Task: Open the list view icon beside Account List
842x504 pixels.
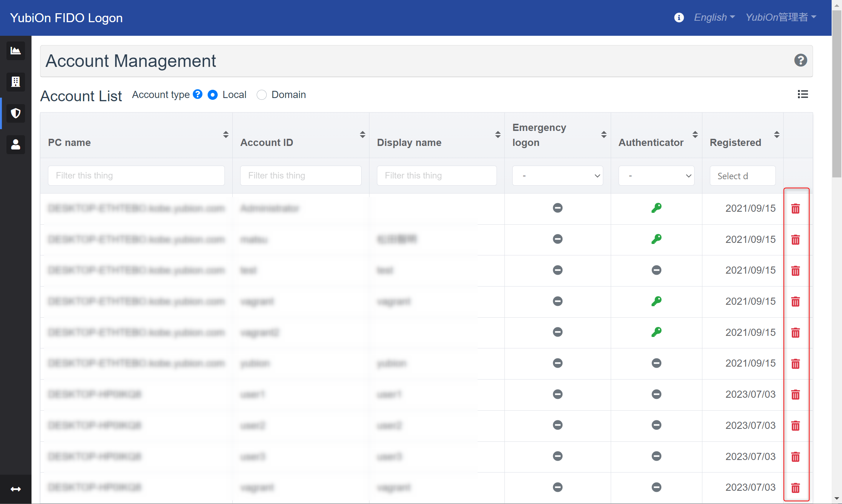Action: (803, 94)
